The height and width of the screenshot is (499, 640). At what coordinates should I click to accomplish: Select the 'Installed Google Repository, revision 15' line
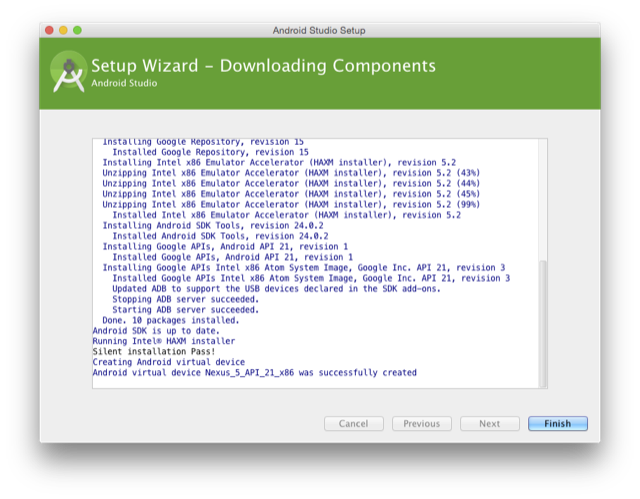pos(211,152)
